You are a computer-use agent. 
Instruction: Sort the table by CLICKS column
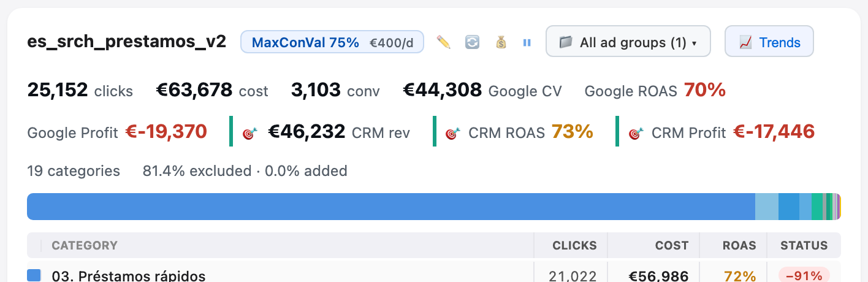pos(574,246)
